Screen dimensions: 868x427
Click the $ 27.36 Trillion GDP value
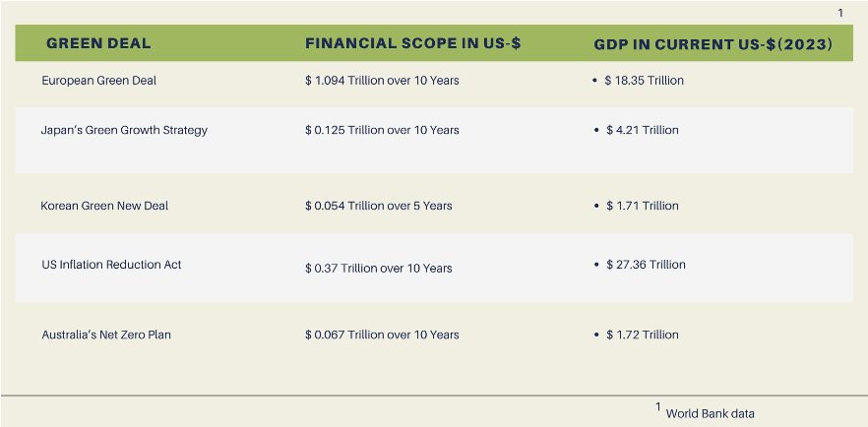(646, 265)
